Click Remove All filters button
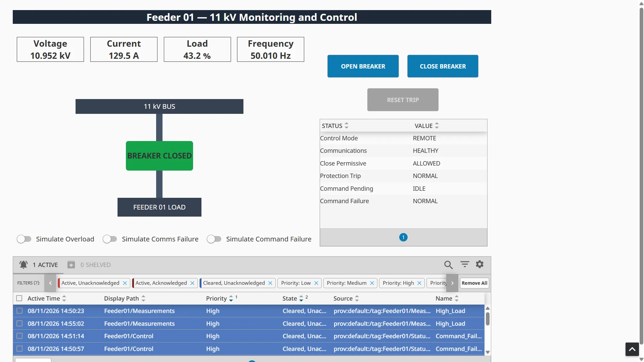 (474, 283)
